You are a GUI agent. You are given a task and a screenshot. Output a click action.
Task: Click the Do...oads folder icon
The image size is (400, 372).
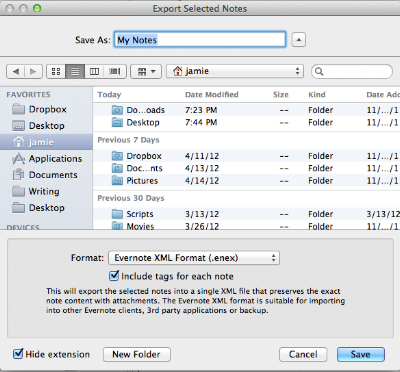[117, 110]
